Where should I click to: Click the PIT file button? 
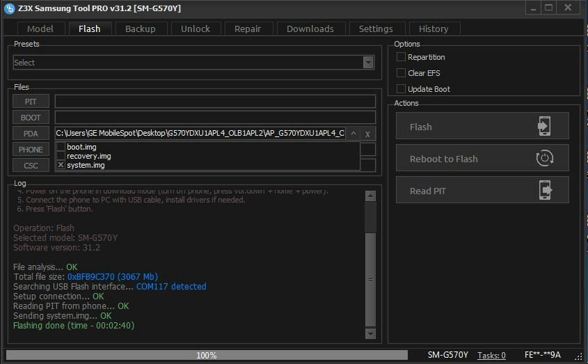pyautogui.click(x=31, y=102)
